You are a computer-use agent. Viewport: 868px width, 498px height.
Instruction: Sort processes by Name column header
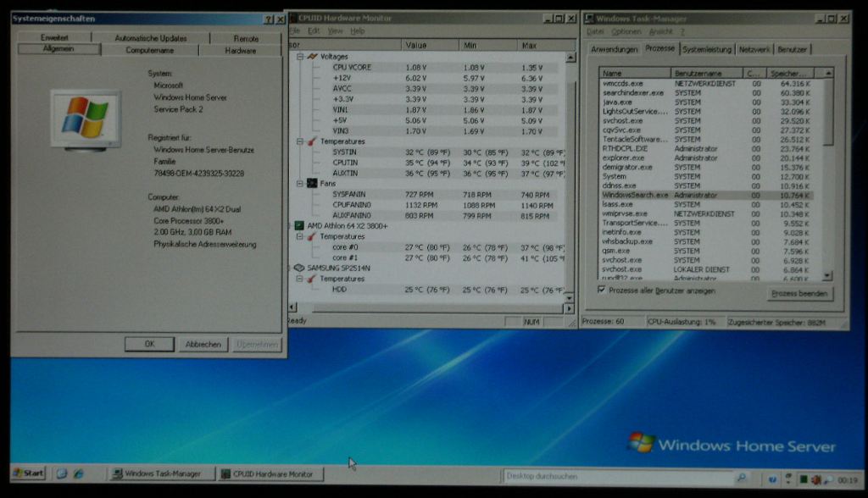click(x=635, y=73)
